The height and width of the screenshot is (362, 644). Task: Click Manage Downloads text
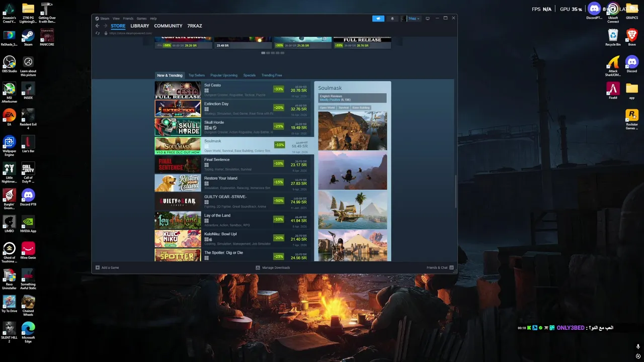point(276,267)
